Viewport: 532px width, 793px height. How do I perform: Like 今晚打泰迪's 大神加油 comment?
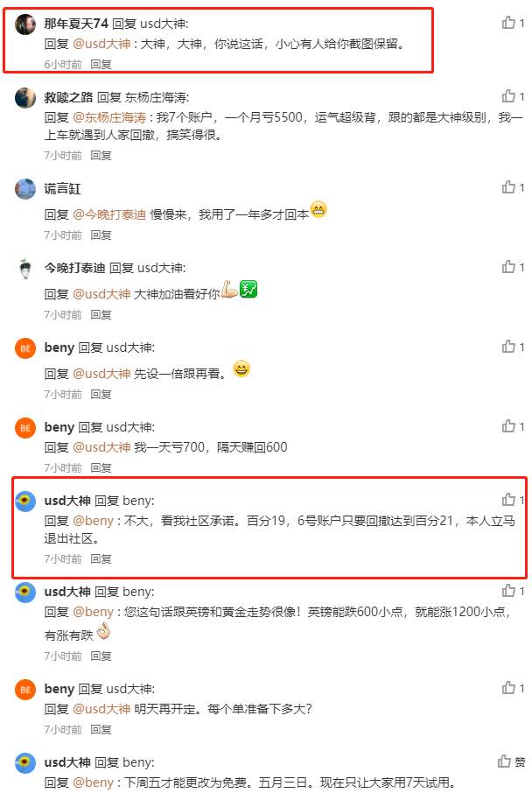[508, 267]
